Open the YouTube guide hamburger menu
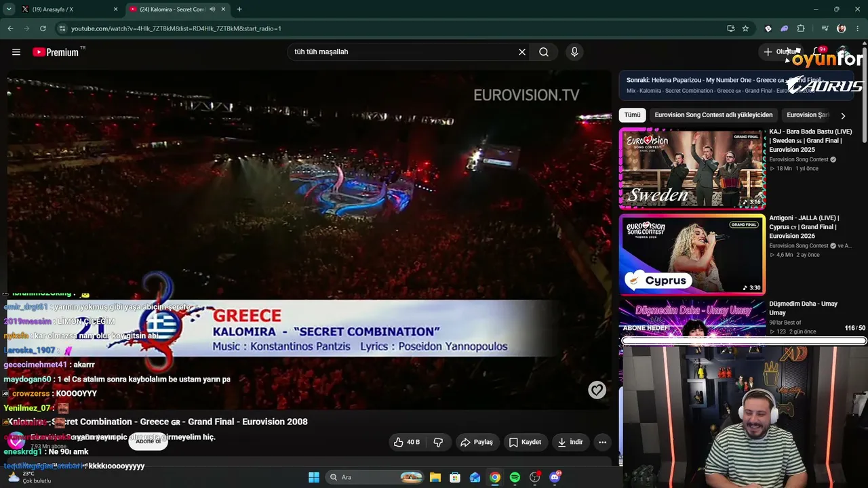Viewport: 868px width, 488px height. click(16, 52)
